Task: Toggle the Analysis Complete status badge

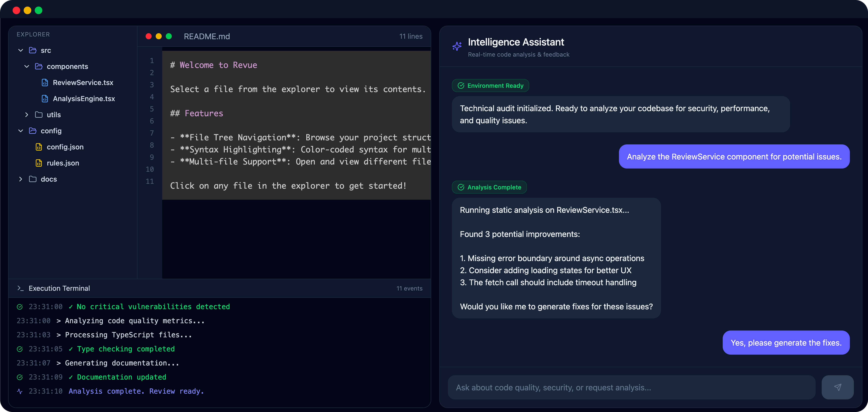Action: click(x=489, y=187)
